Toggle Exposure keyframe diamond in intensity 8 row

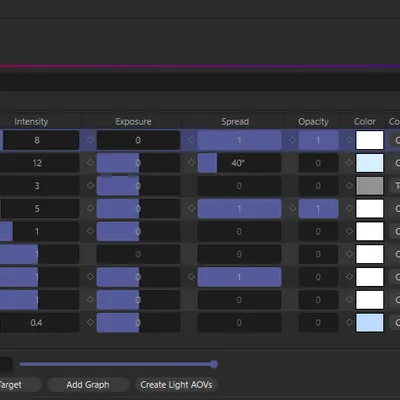pyautogui.click(x=90, y=140)
